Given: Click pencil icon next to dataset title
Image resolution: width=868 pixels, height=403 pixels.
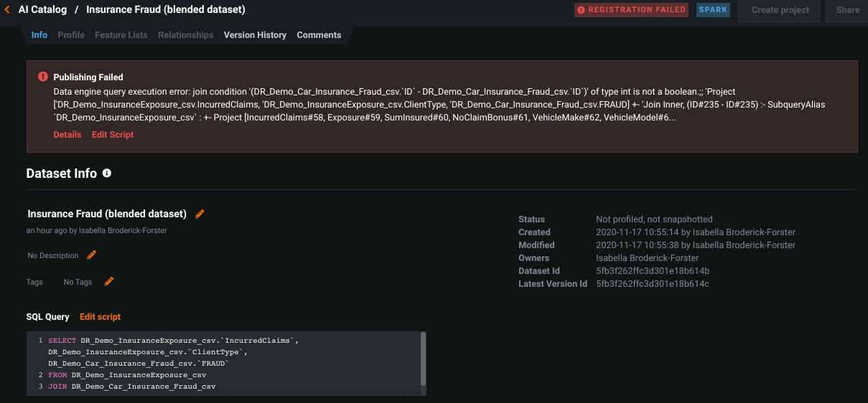Looking at the screenshot, I should point(200,214).
